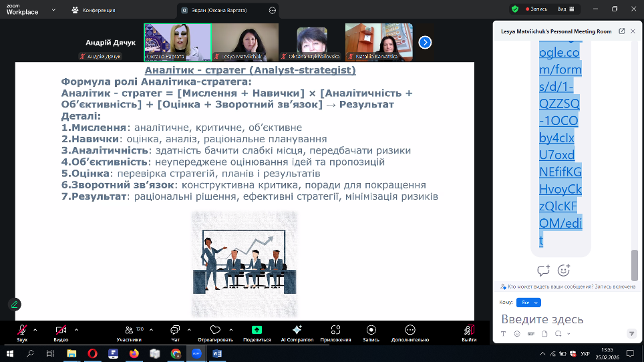Open Дополнительно more options icon
644x362 pixels.
coord(410,330)
